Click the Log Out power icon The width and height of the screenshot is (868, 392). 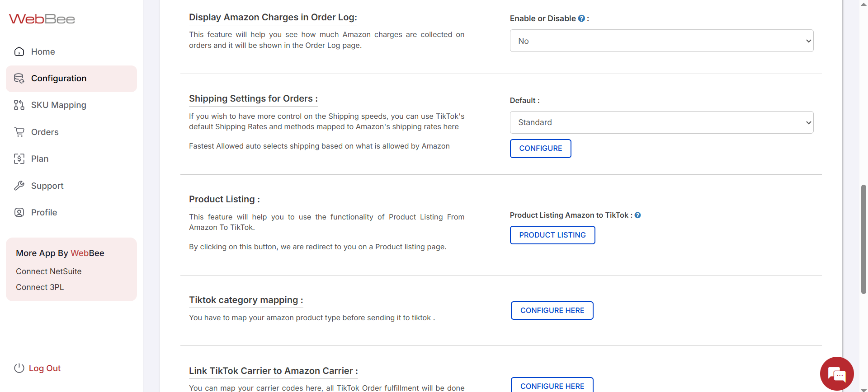(19, 368)
